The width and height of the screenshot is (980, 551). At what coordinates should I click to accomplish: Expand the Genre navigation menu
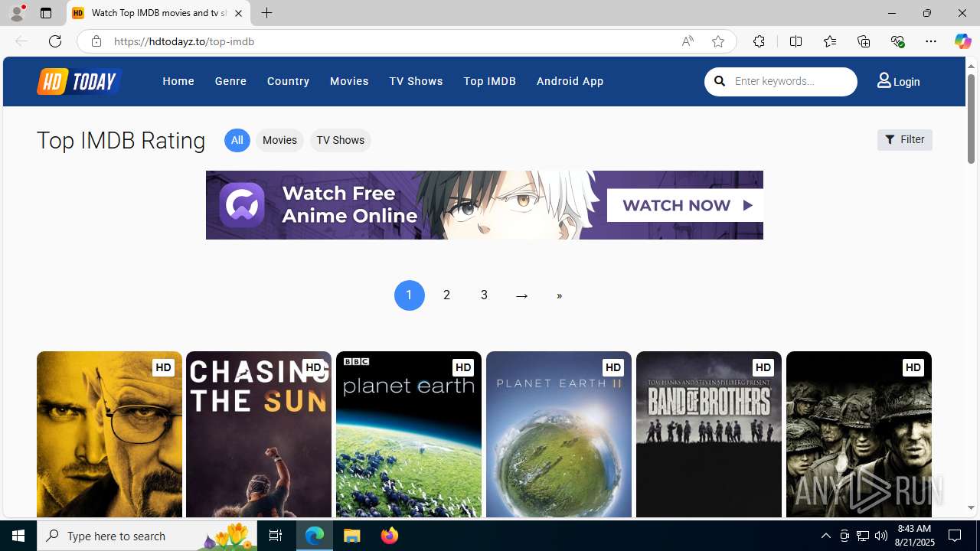point(230,81)
